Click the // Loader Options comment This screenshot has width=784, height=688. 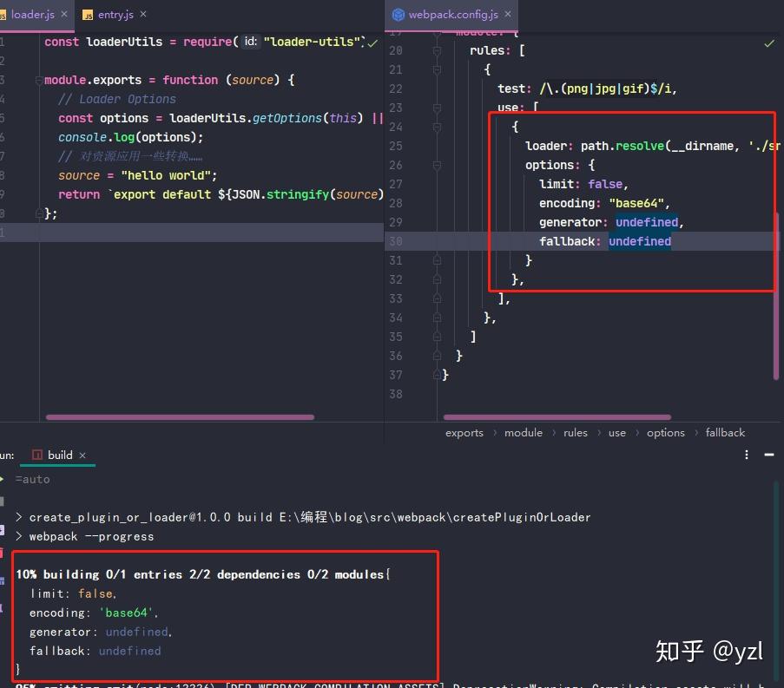pyautogui.click(x=117, y=100)
